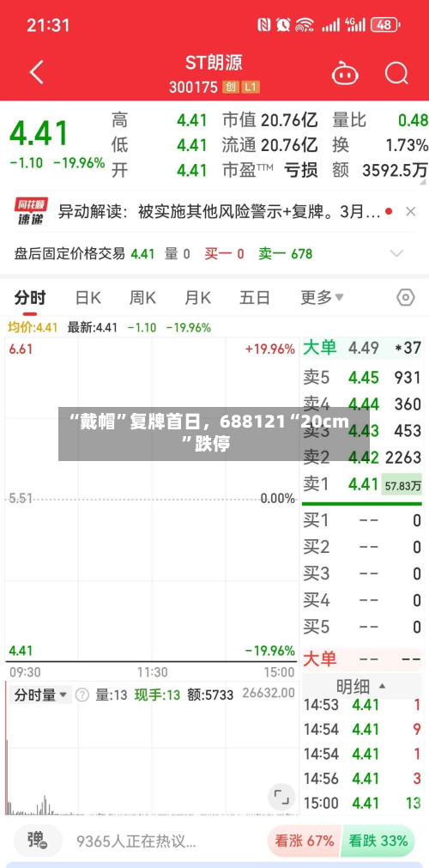Tap the large 4.41 current price
Screen dimensions: 429x868
tap(39, 133)
